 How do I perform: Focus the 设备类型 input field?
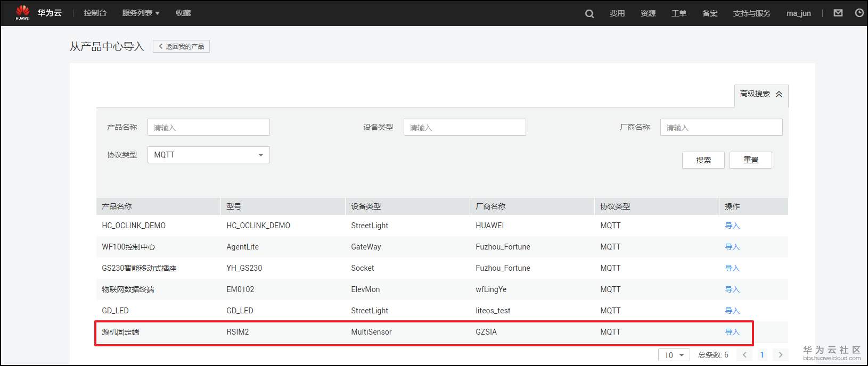coord(465,127)
